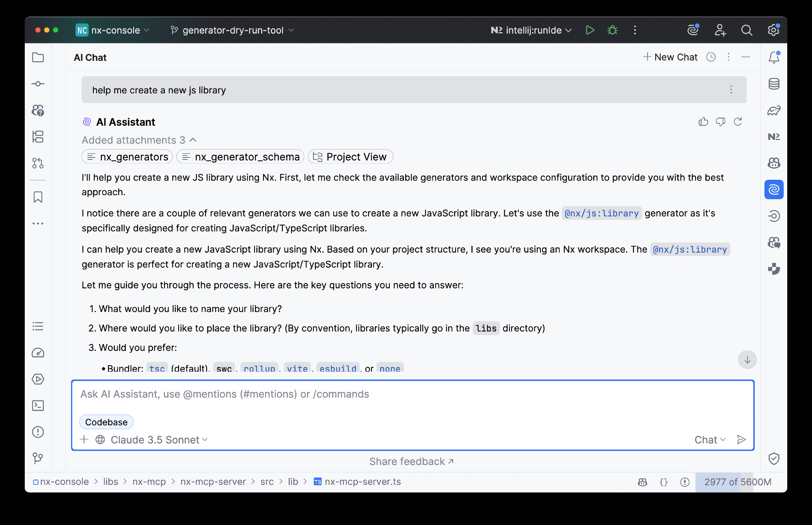Screen dimensions: 812x525
Task: Open IDE settings gear
Action: [773, 30]
